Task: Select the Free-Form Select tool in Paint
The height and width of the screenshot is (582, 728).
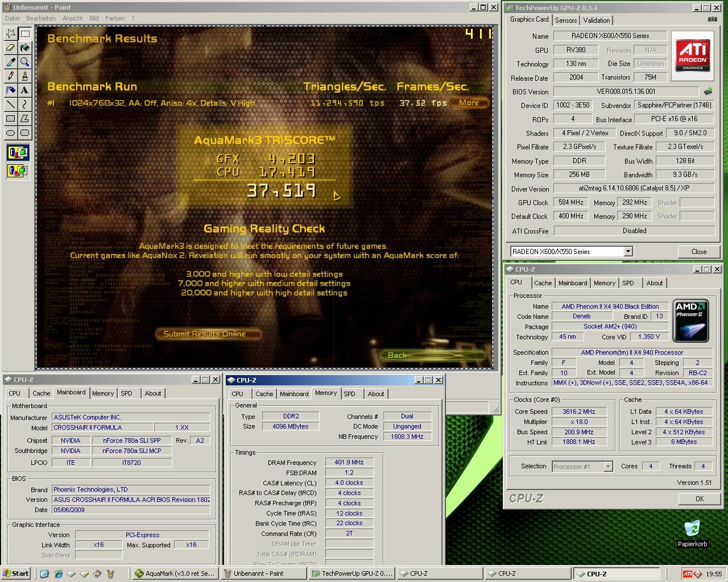Action: pos(10,34)
